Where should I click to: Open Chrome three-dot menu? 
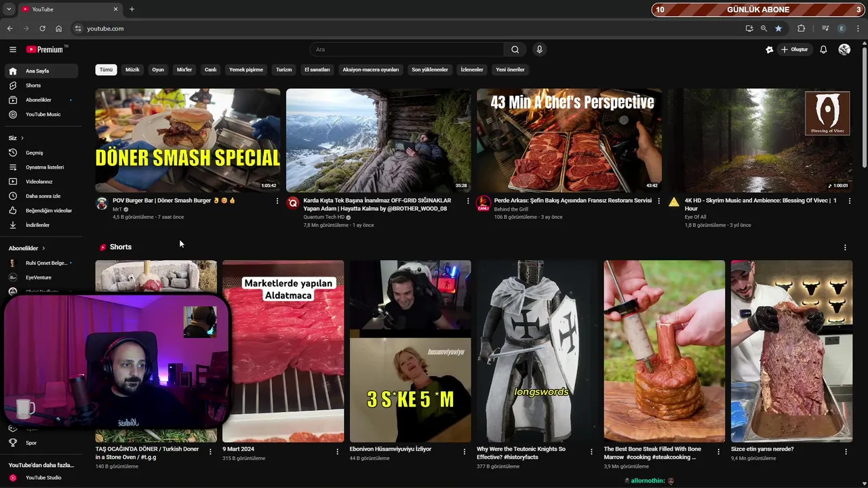coord(858,28)
